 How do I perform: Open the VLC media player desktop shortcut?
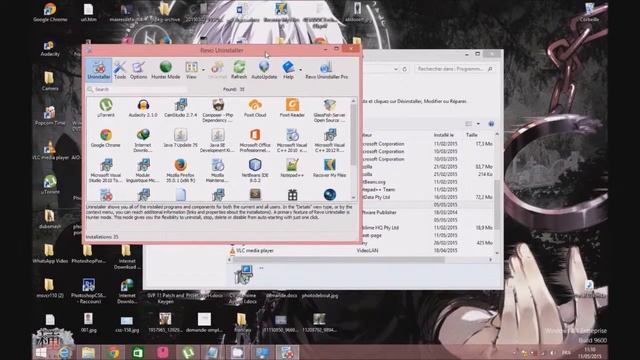50,151
